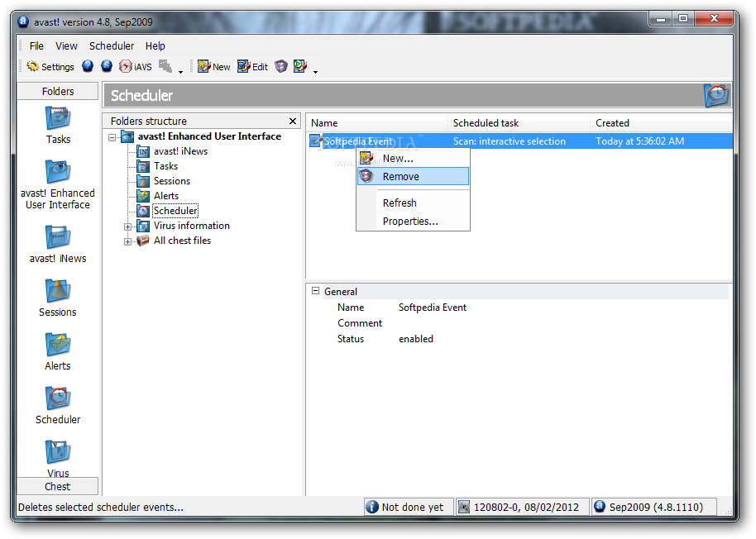Click the blue help ball icon

[88, 66]
